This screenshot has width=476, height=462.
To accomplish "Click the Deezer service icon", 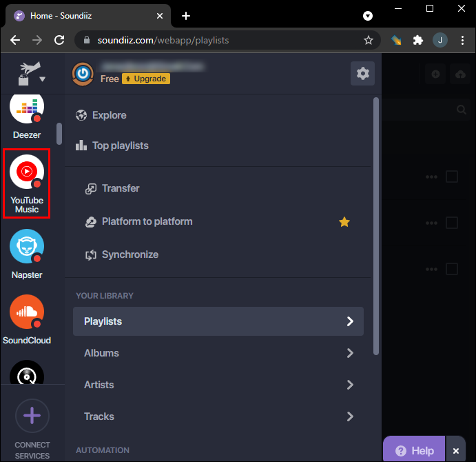I will (x=27, y=108).
